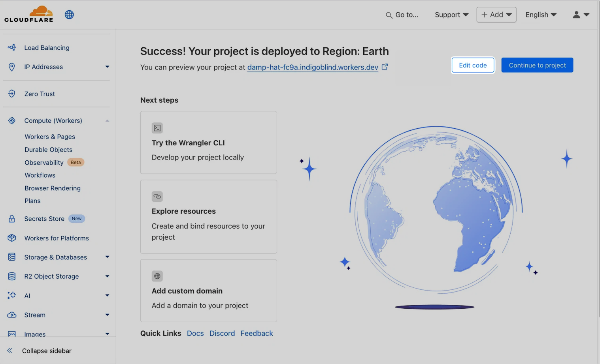Screen dimensions: 600x364
Task: Open the Add dropdown button
Action: click(x=496, y=15)
